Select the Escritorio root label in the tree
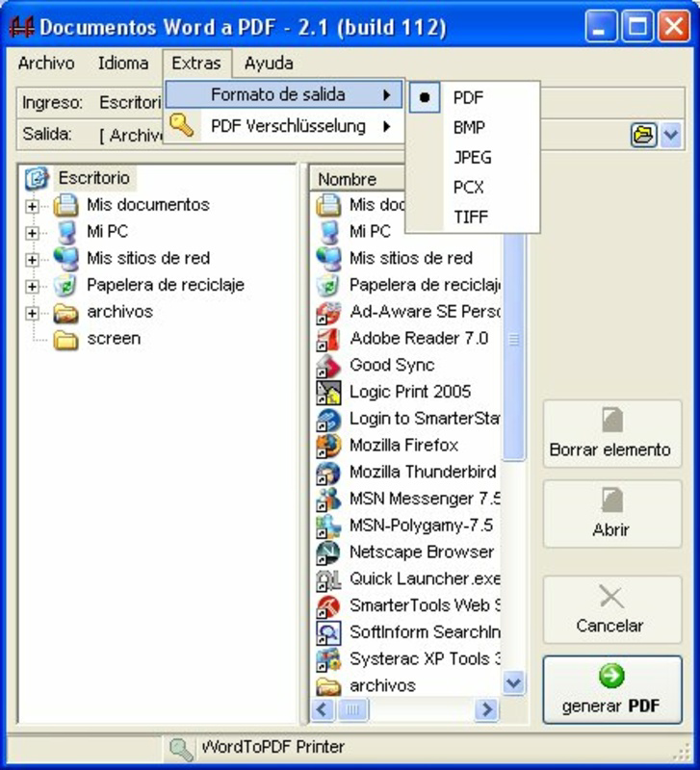700x770 pixels. click(x=93, y=178)
